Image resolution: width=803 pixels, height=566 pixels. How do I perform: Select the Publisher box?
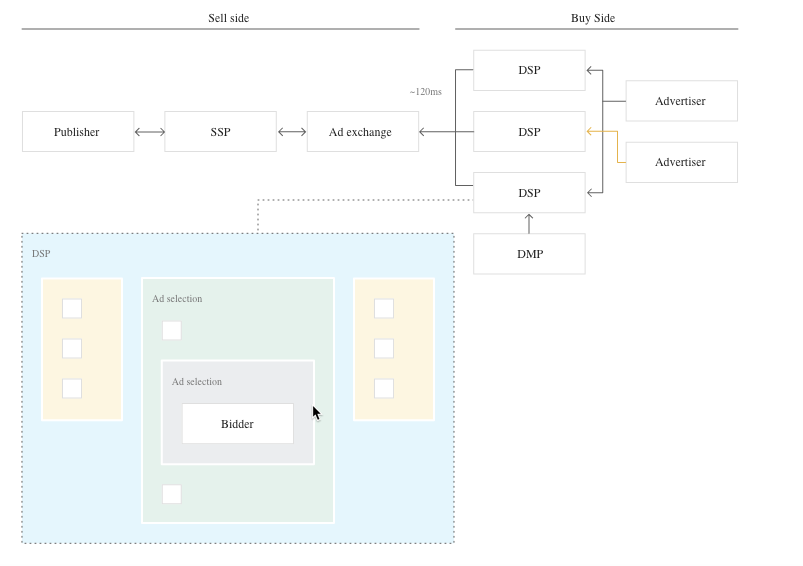coord(78,132)
